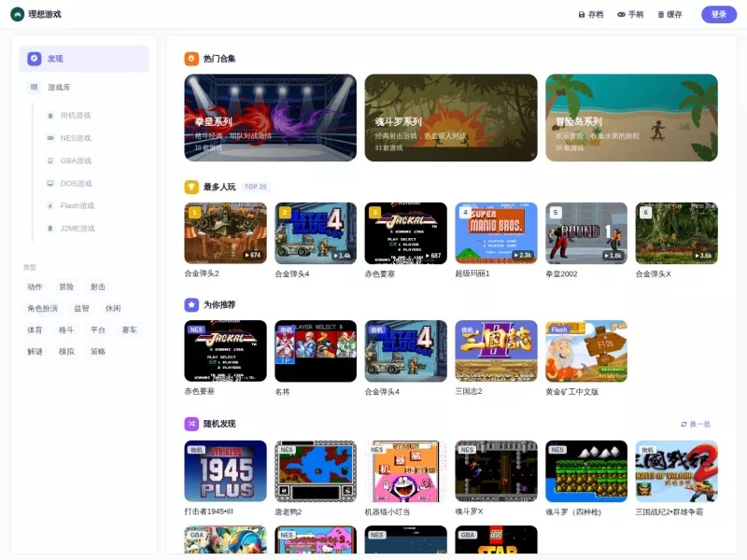Open 手柄 gamepad settings
Screen dimensions: 747x560
[x=630, y=15]
